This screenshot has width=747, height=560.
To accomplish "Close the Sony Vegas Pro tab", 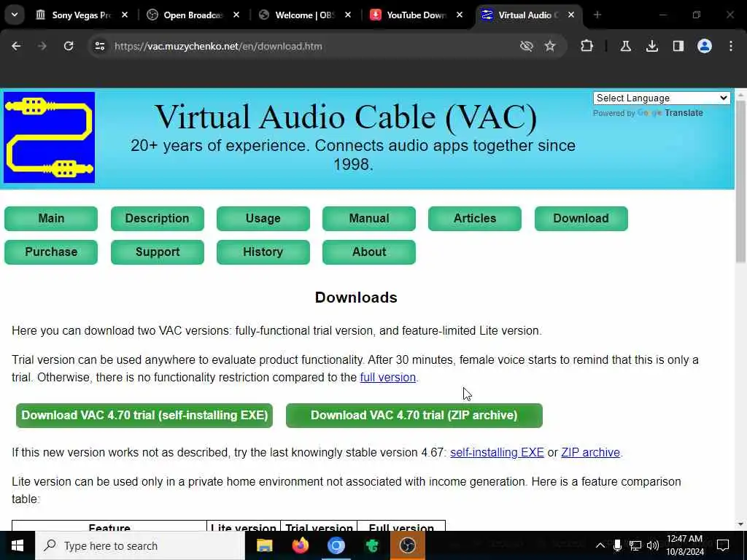I will click(125, 15).
